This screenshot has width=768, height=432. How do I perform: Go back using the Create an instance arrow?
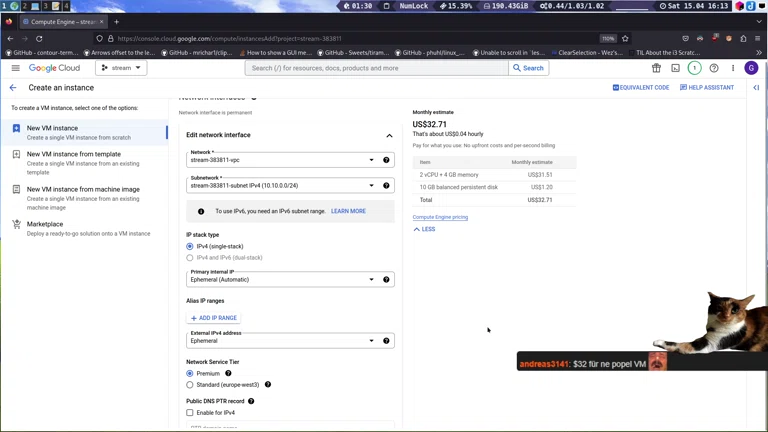pos(13,88)
